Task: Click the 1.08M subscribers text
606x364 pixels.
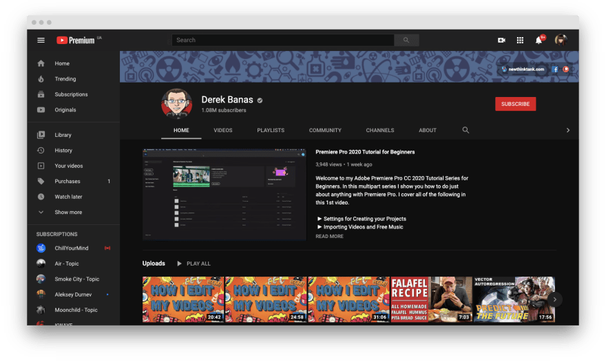Action: [223, 110]
